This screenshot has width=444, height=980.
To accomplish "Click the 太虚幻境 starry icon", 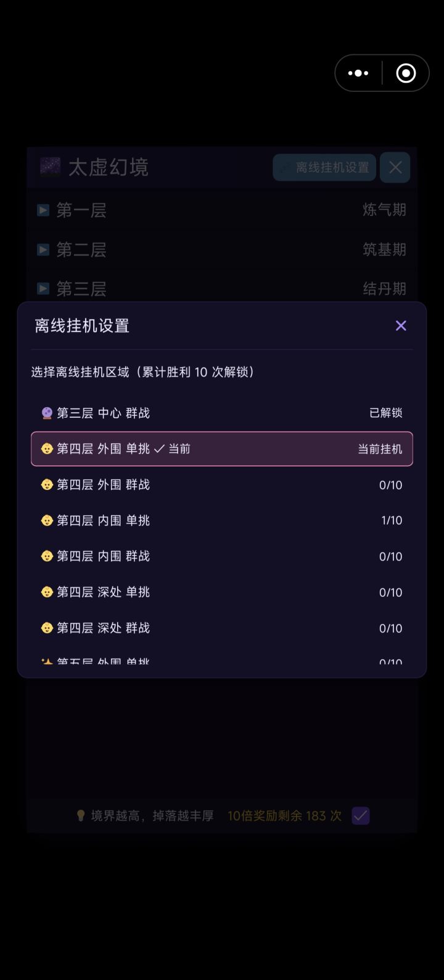I will 51,167.
